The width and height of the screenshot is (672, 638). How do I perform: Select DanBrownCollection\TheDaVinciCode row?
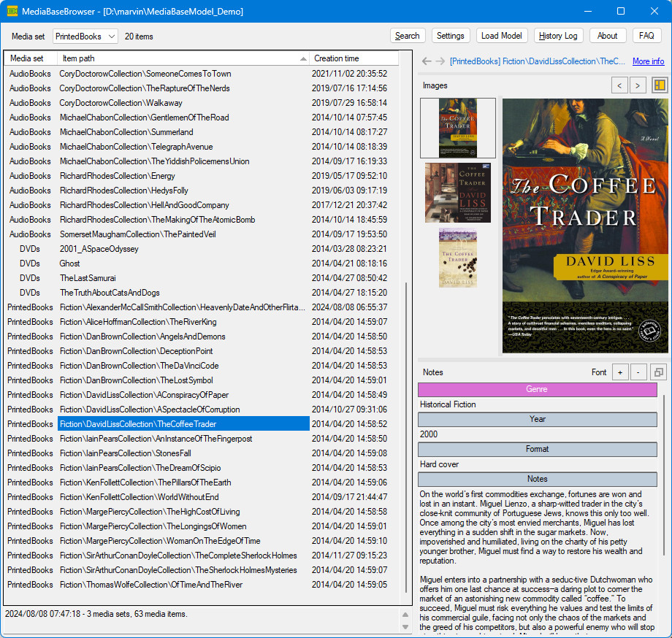pos(201,365)
